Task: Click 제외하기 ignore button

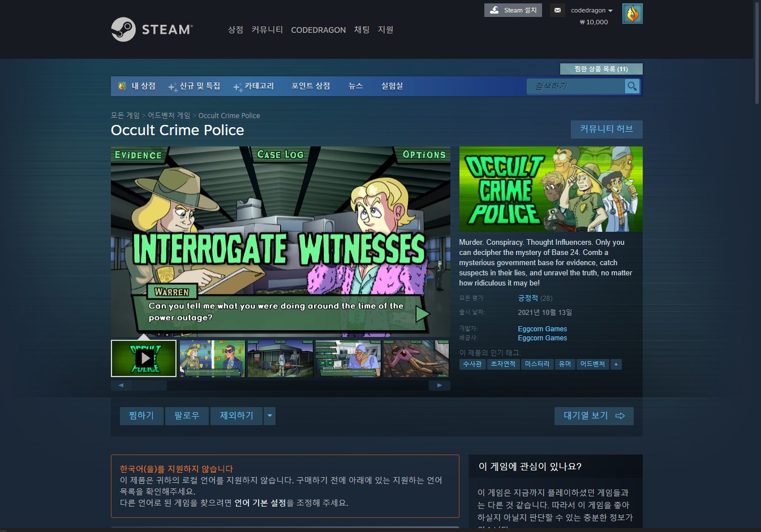Action: pos(237,416)
